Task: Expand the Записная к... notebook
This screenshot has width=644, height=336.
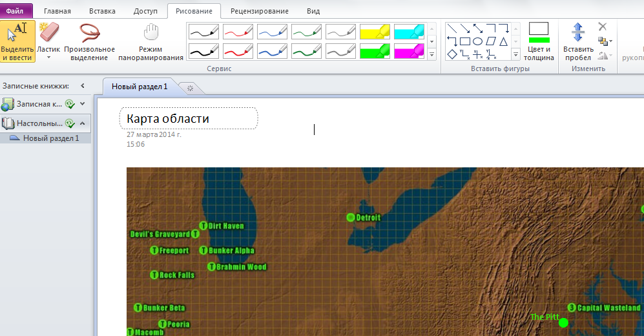Action: (83, 104)
